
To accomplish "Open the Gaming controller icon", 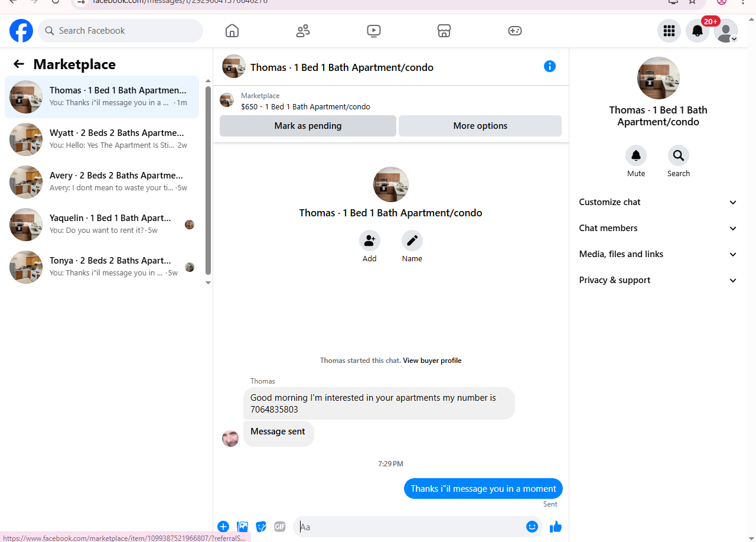I will pos(515,31).
